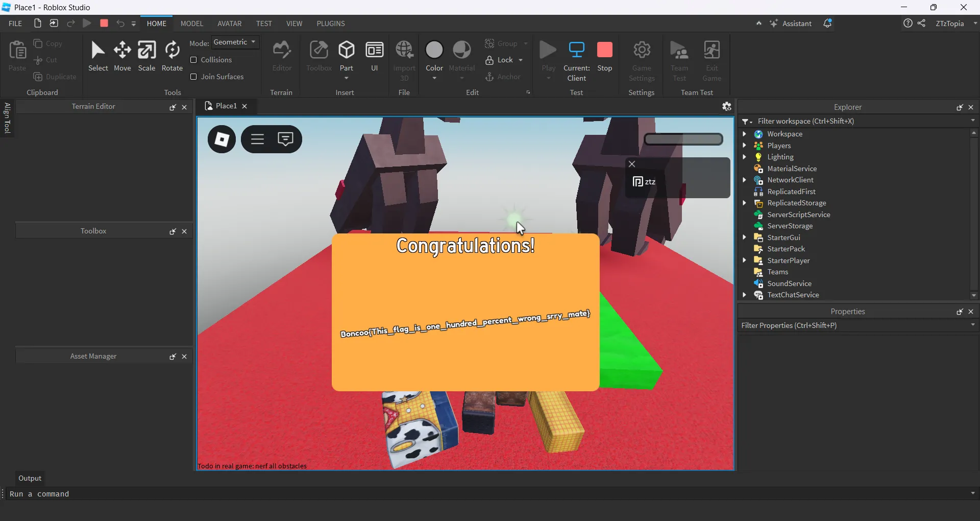Image resolution: width=980 pixels, height=521 pixels.
Task: Open the Lock dropdown arrow
Action: (521, 60)
